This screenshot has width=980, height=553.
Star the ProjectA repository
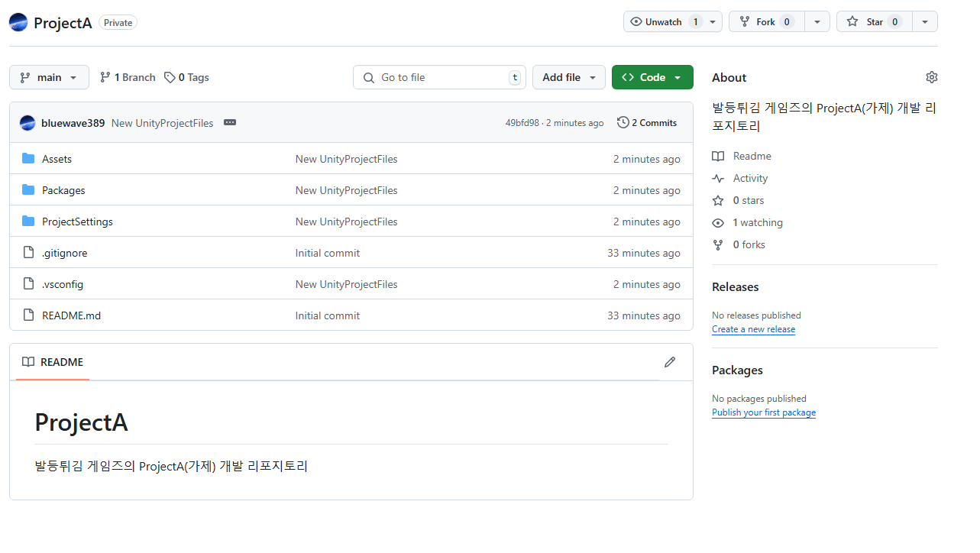[875, 21]
